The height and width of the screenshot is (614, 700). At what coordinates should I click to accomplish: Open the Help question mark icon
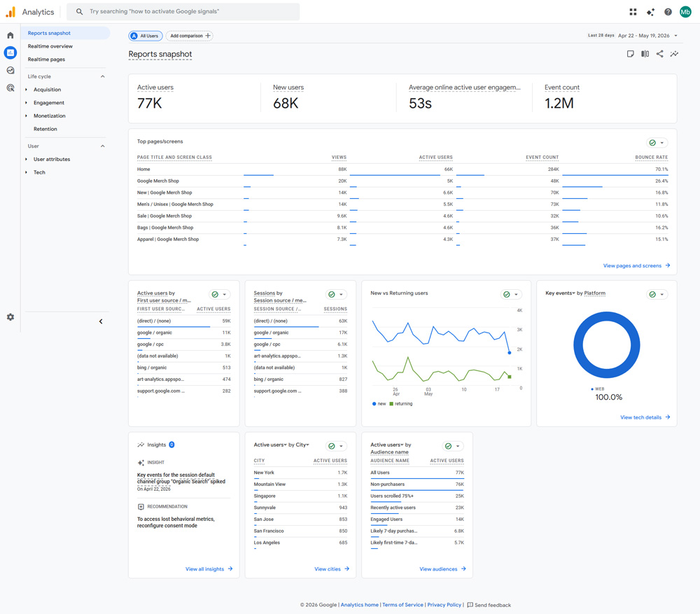click(668, 12)
